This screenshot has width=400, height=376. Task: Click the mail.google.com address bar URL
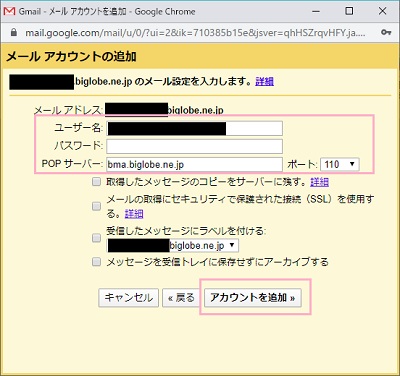coord(195,33)
